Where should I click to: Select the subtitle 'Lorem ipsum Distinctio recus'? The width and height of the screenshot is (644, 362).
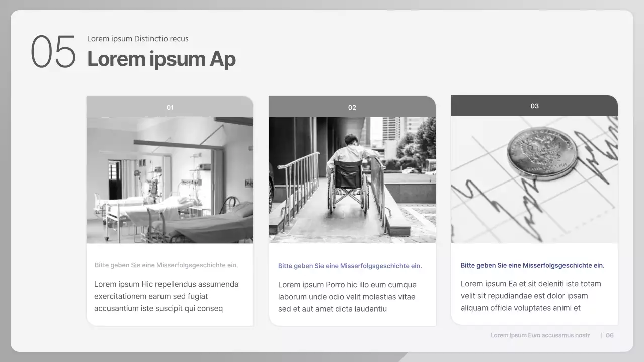click(137, 39)
